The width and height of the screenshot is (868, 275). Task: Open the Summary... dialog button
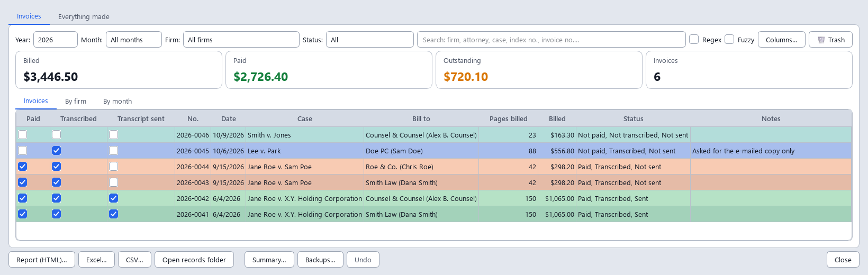tap(269, 260)
